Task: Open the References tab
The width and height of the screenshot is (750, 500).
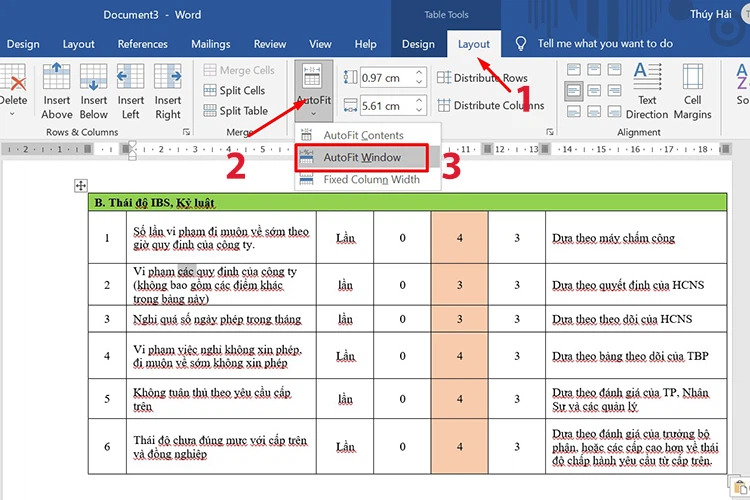Action: [x=143, y=44]
